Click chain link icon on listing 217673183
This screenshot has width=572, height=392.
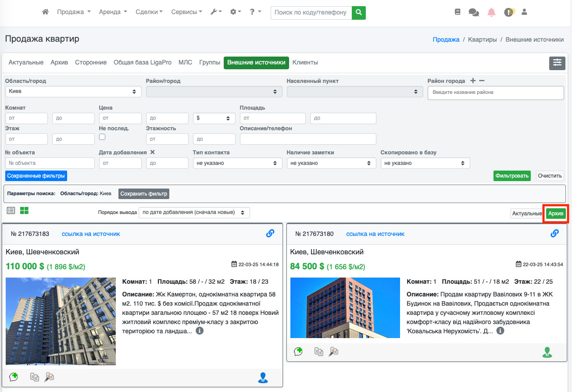point(270,234)
